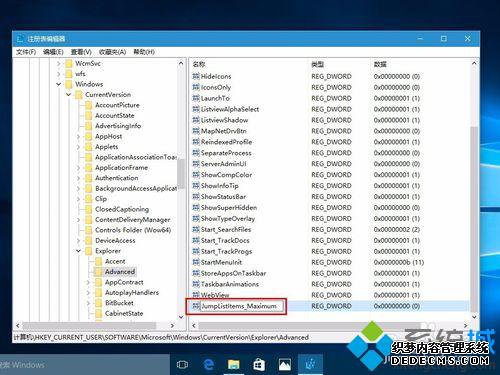
Task: Click the ServerAdminUI value icon
Action: (x=196, y=164)
